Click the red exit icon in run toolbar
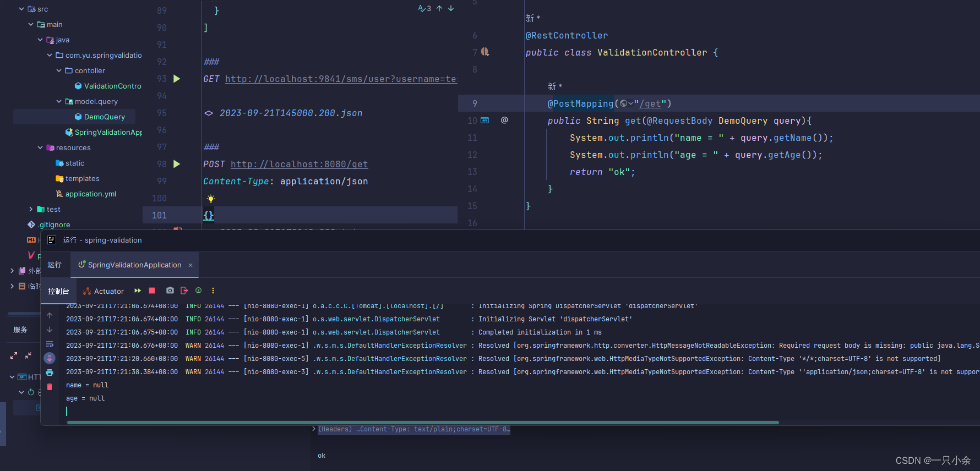 pos(184,291)
